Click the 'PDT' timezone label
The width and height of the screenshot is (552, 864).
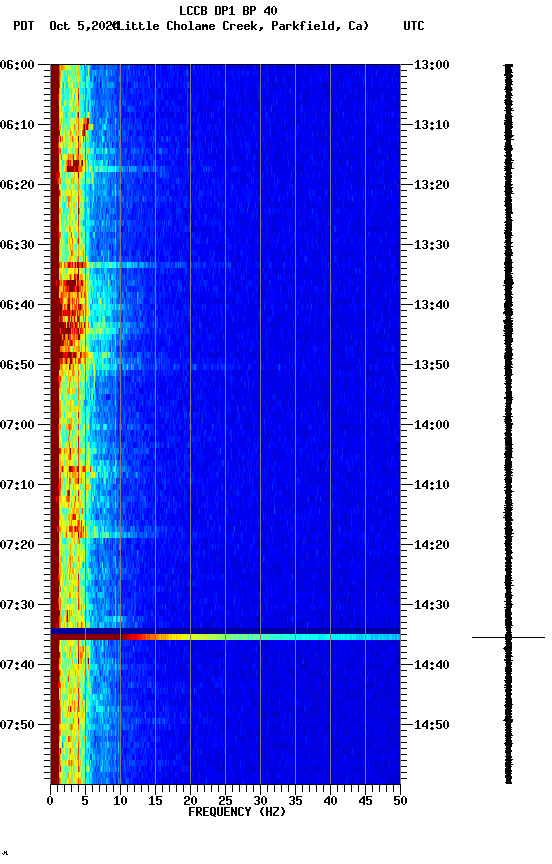[24, 26]
